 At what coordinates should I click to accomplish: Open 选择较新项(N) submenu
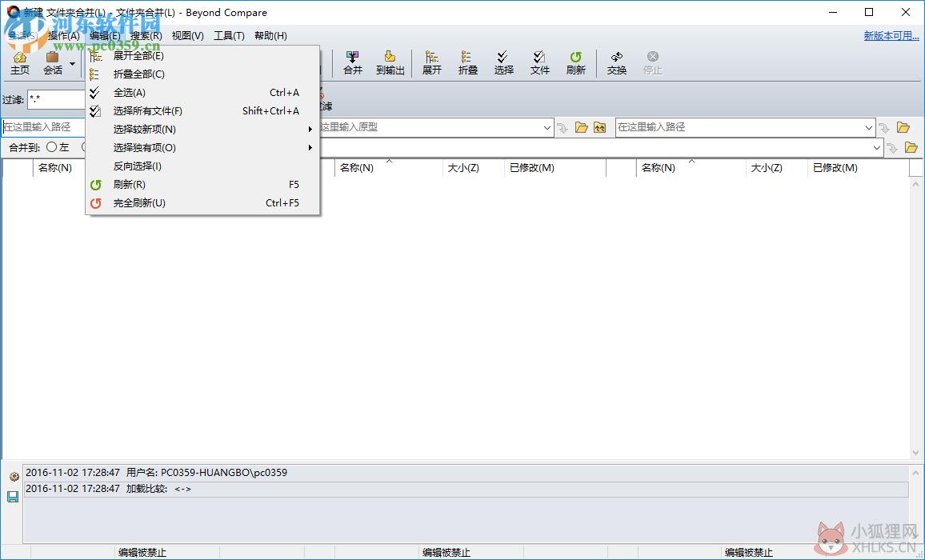click(202, 130)
